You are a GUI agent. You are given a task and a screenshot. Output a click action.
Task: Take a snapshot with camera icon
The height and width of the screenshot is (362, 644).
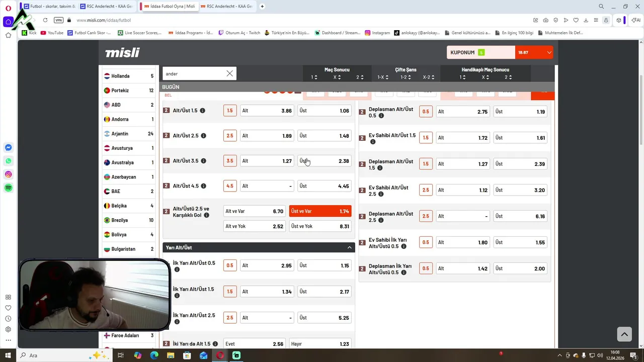click(x=546, y=20)
